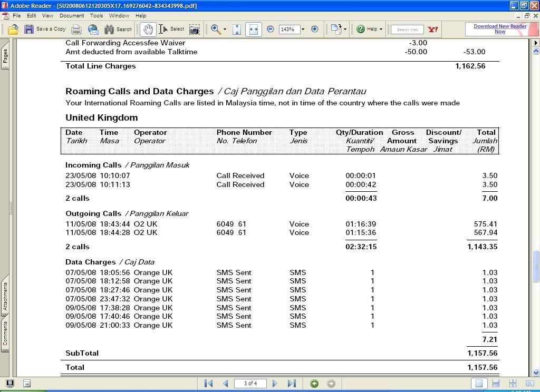Open the Document menu

(x=71, y=16)
